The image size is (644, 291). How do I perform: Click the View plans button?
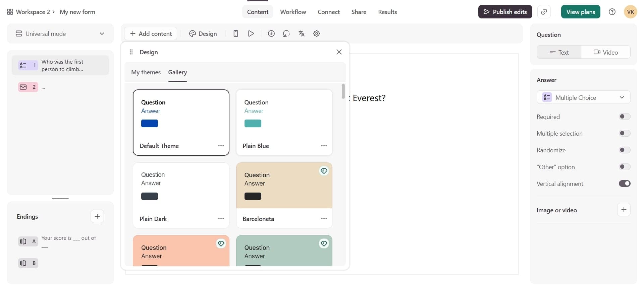pyautogui.click(x=580, y=12)
